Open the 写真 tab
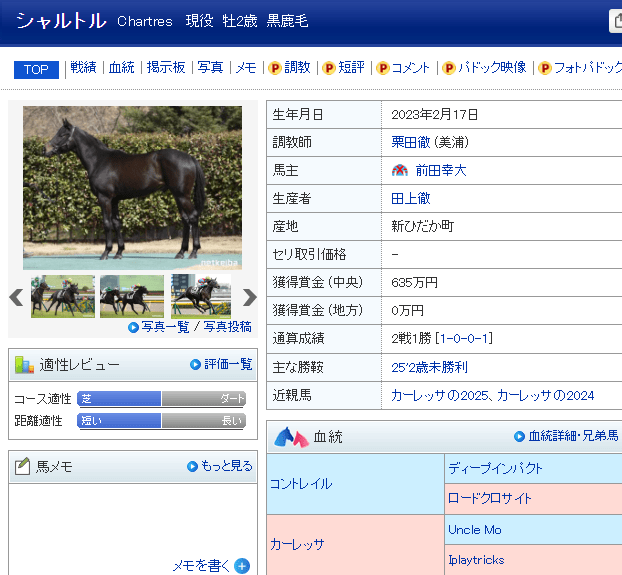 click(210, 67)
